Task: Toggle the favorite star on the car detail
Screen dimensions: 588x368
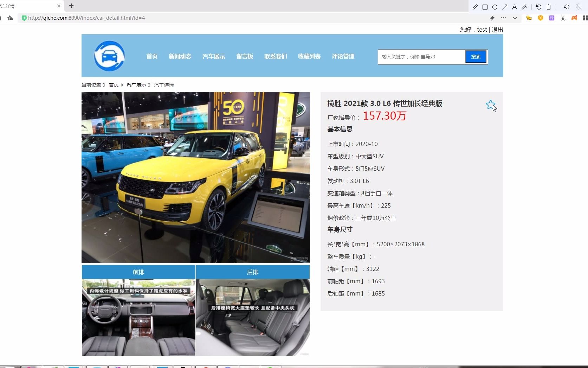Action: (490, 105)
